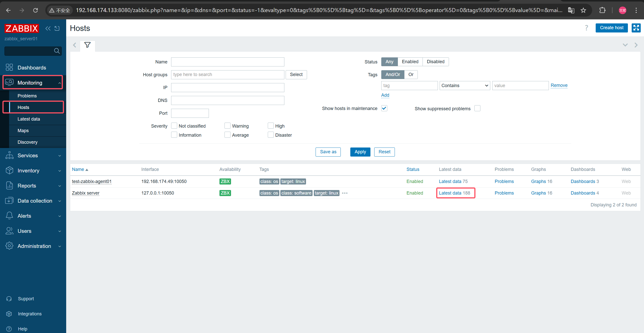Click browser reload button
The image size is (644, 333).
pos(35,10)
